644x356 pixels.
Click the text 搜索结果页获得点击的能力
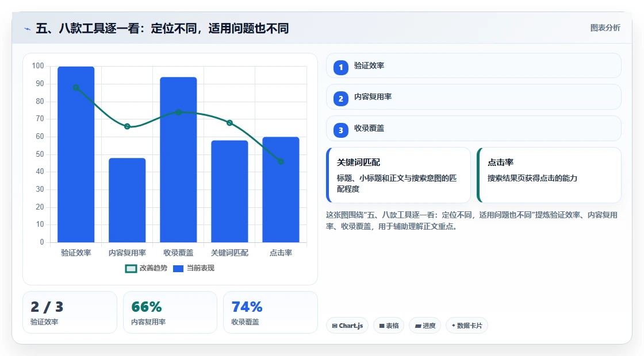click(x=532, y=179)
